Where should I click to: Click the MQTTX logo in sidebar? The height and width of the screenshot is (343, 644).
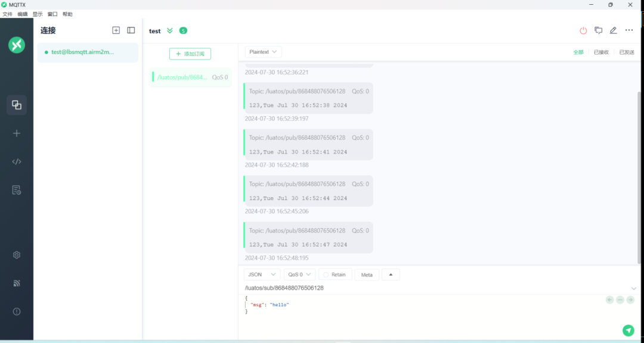(x=17, y=45)
